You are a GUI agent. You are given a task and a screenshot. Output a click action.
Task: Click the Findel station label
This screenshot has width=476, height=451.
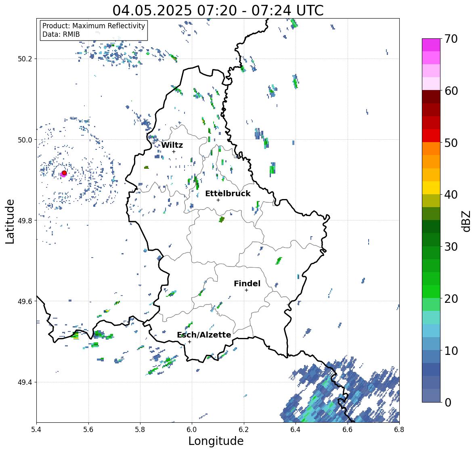point(247,283)
